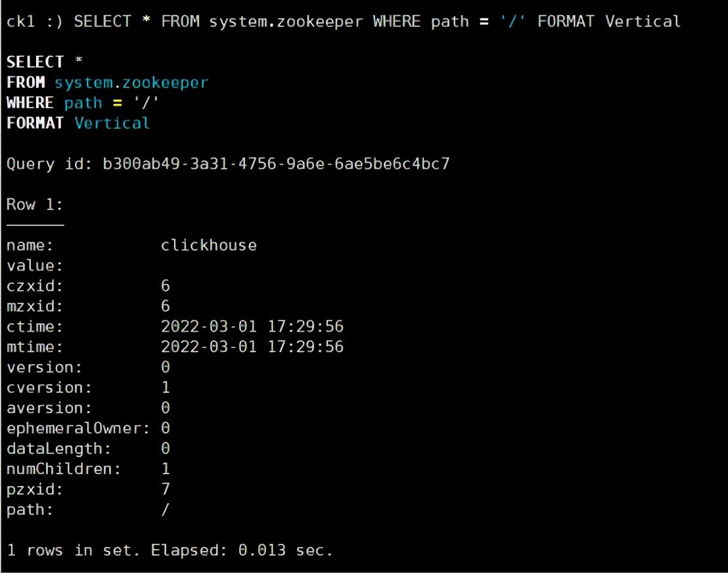728x574 pixels.
Task: Click the bold WHERE keyword
Action: (30, 103)
